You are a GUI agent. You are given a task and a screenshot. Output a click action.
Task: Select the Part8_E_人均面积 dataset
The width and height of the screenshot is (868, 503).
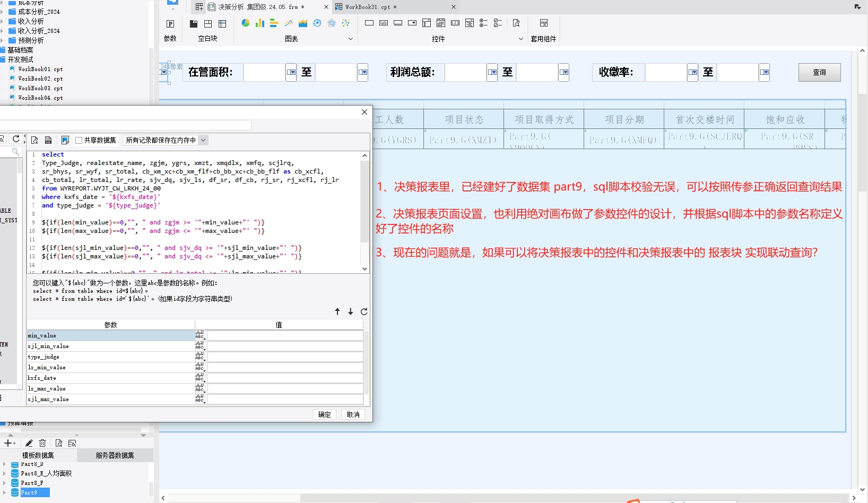coord(46,473)
